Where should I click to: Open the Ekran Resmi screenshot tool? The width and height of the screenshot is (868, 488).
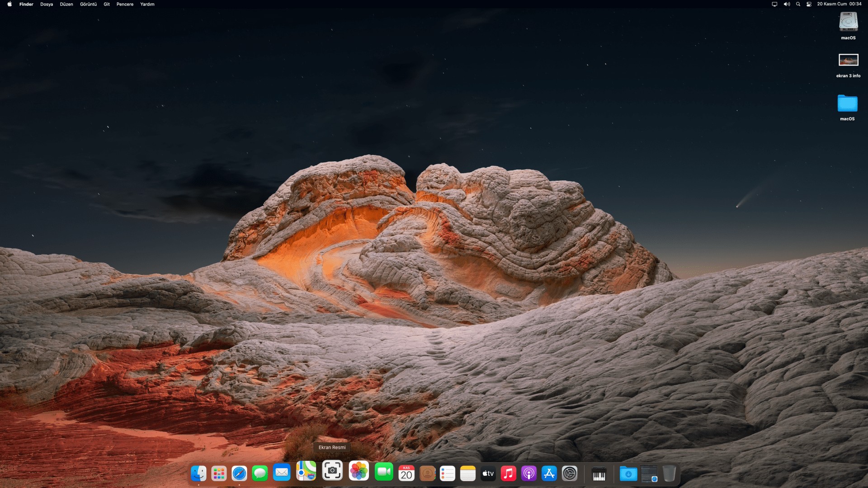[332, 474]
